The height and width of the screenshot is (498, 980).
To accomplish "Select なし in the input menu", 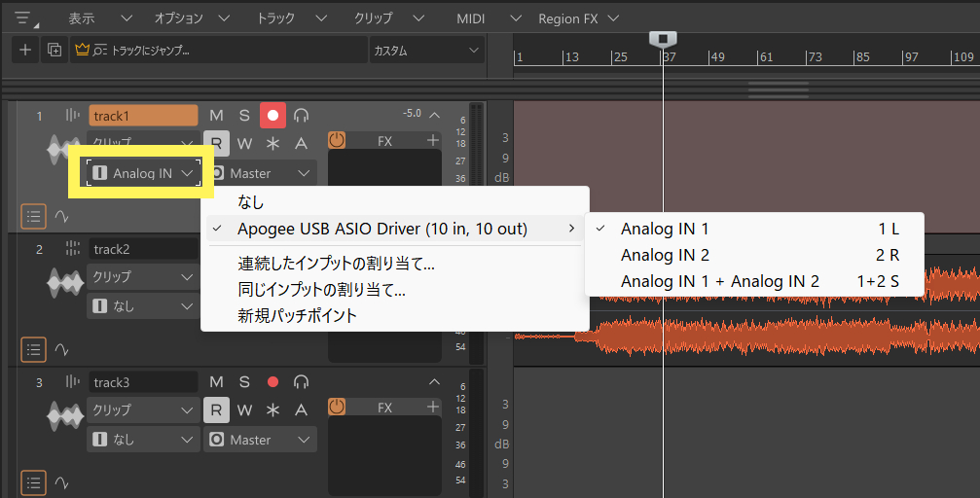I will click(x=395, y=201).
